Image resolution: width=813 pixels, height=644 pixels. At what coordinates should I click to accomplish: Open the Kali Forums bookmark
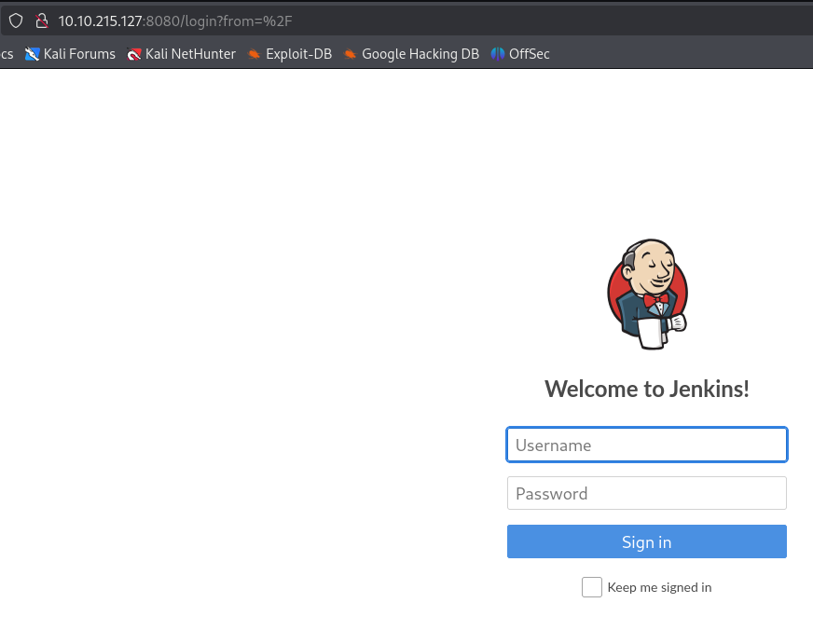79,54
